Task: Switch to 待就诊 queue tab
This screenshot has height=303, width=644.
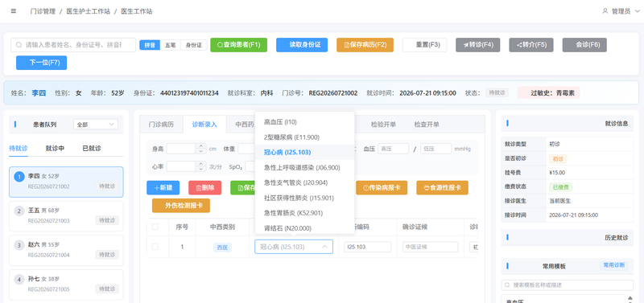Action: tap(19, 148)
